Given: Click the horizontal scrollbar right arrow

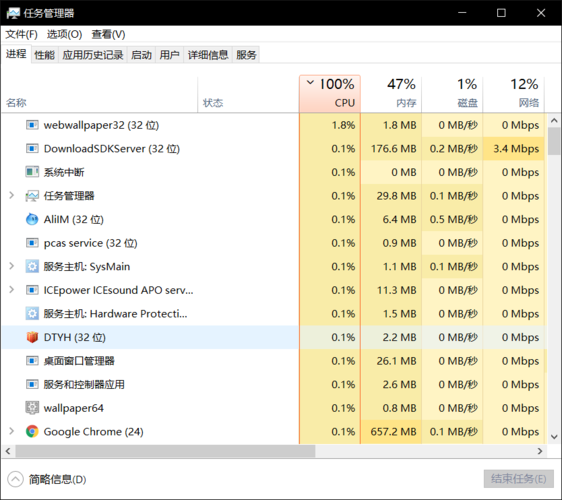Looking at the screenshot, I should pos(540,451).
